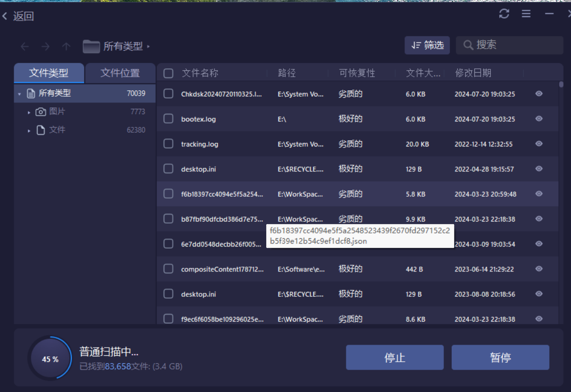
Task: Click the folder icon beside 所有类型
Action: (91, 46)
